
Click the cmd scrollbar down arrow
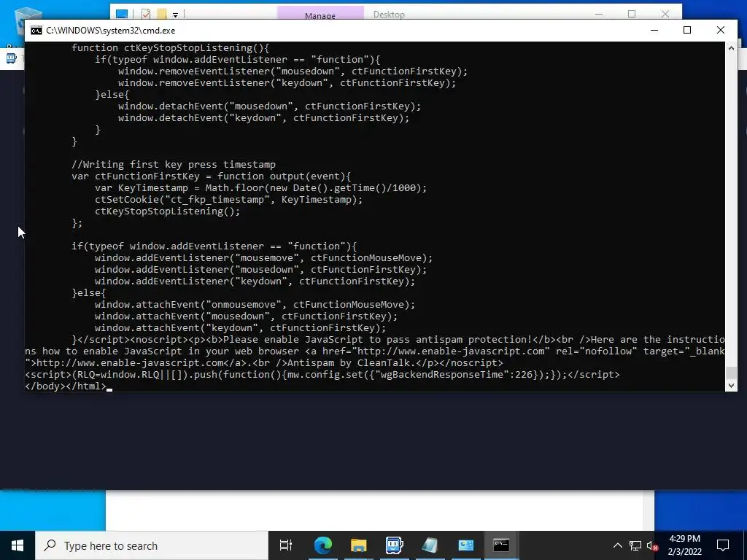pyautogui.click(x=731, y=386)
